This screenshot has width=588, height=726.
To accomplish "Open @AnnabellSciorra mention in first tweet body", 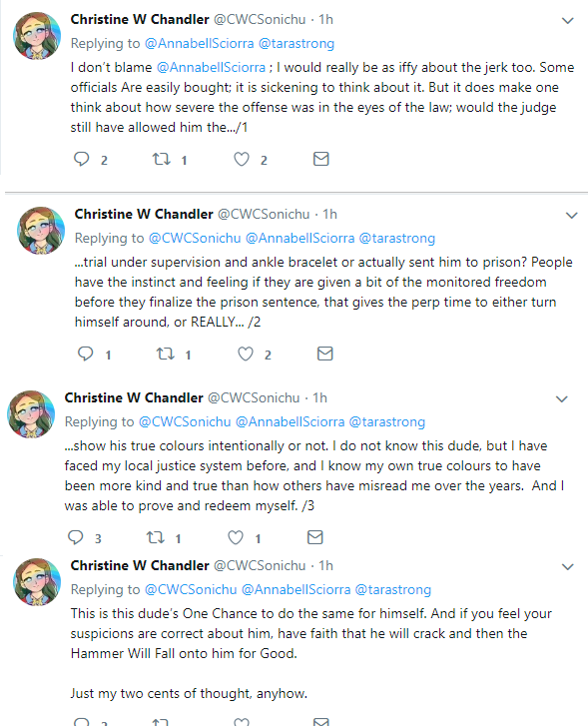I will click(211, 68).
